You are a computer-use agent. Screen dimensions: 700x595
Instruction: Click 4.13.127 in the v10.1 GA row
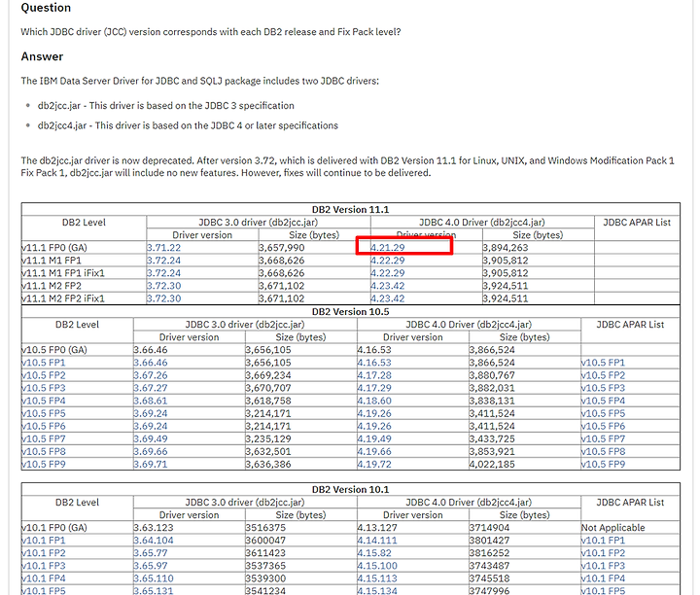(377, 528)
